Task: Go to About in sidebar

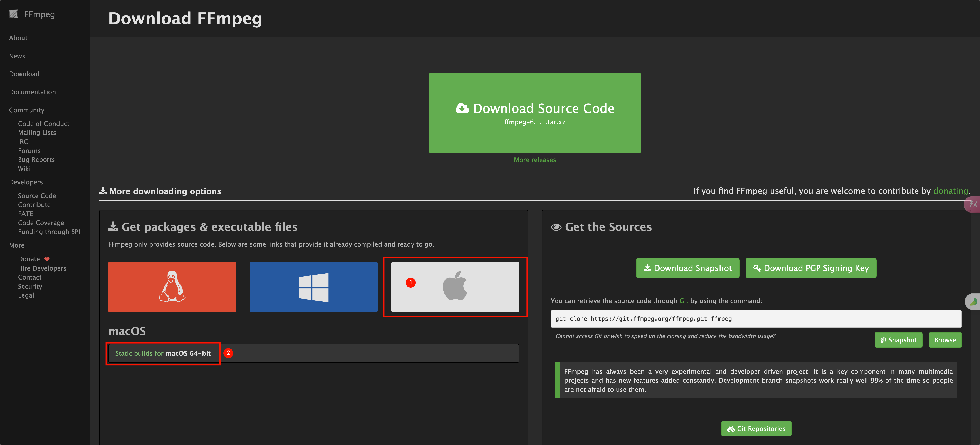Action: (x=18, y=38)
